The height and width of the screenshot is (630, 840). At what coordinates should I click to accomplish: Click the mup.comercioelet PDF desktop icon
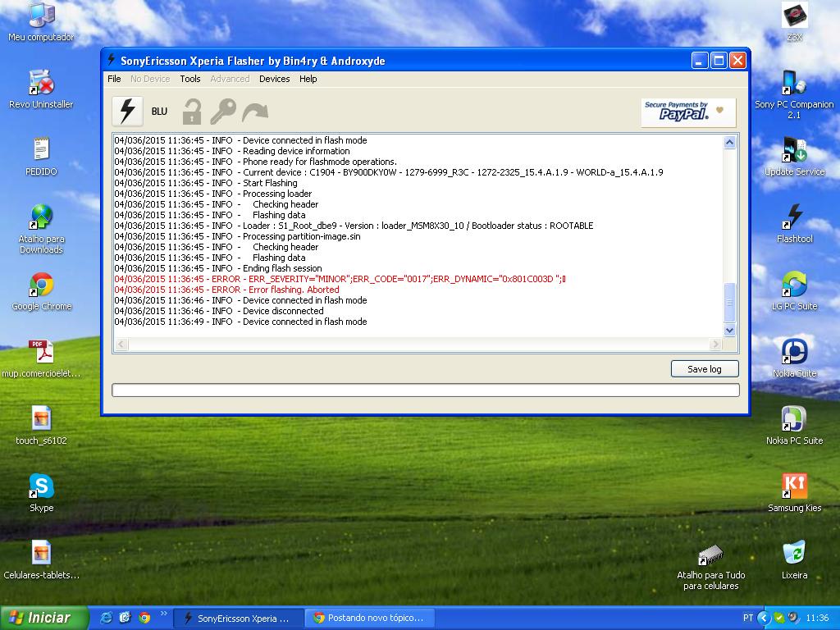click(x=41, y=358)
